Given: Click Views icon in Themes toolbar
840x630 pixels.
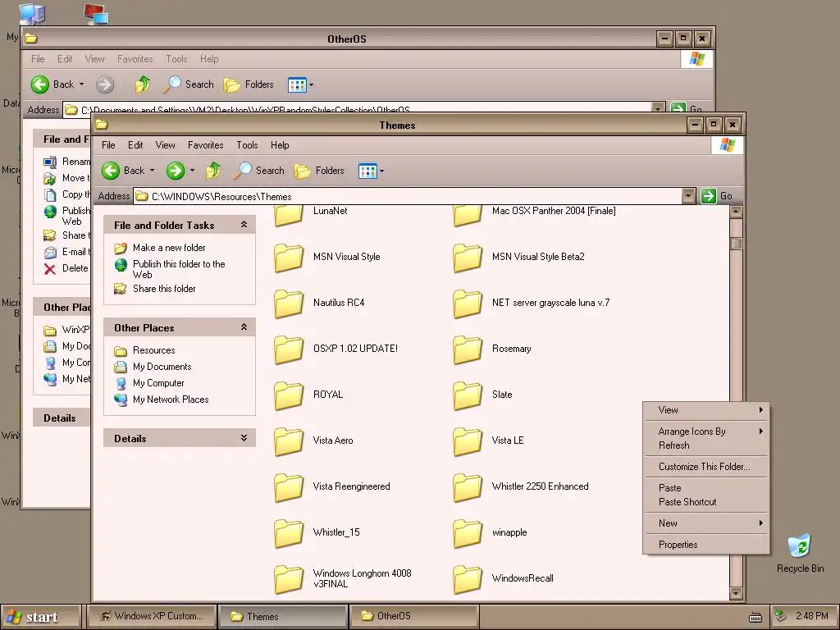Looking at the screenshot, I should tap(367, 171).
